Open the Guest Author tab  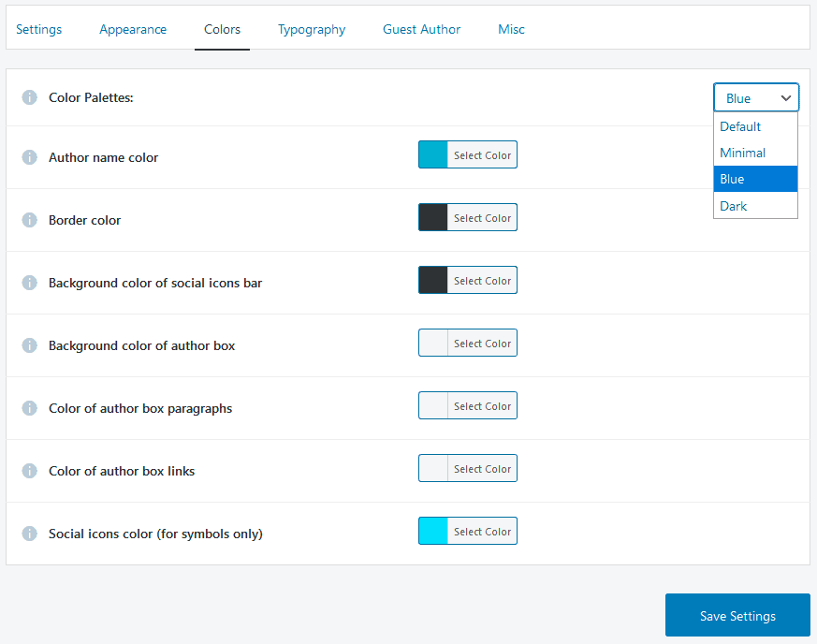click(421, 30)
